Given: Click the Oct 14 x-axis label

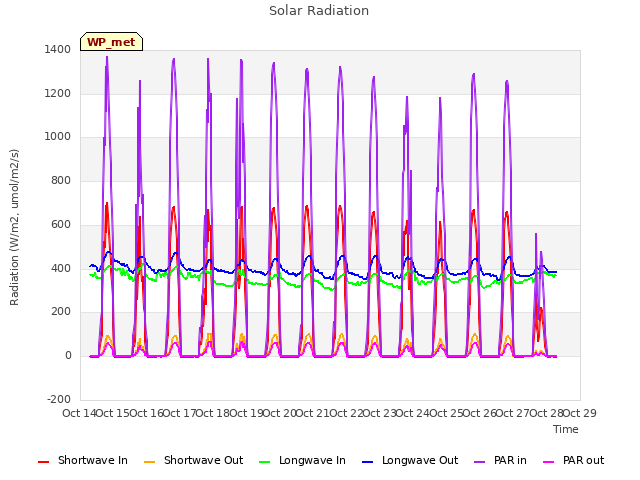Looking at the screenshot, I should [79, 413].
